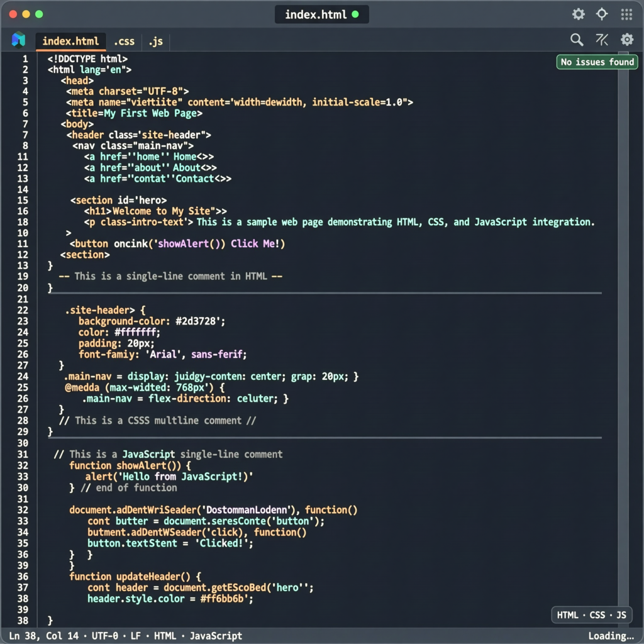The image size is (644, 644).
Task: Click the button.textStent = 'Clicked!' line
Action: (x=170, y=543)
